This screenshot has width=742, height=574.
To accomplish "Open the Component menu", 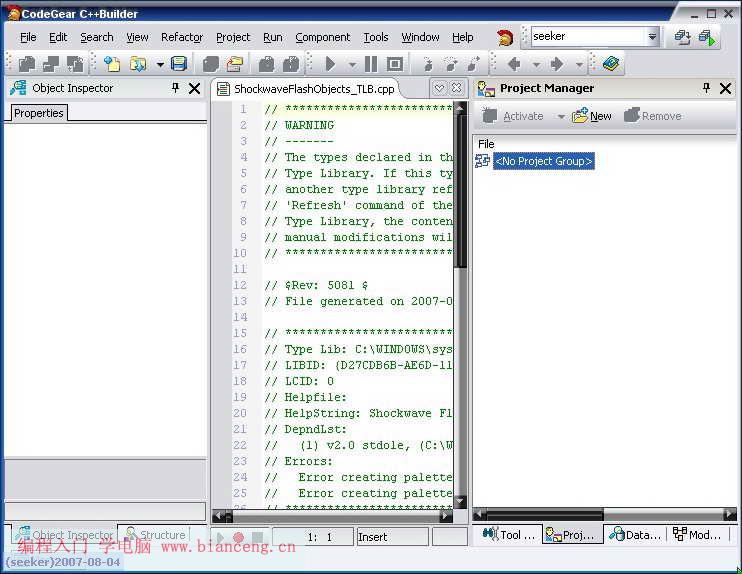I will point(322,37).
